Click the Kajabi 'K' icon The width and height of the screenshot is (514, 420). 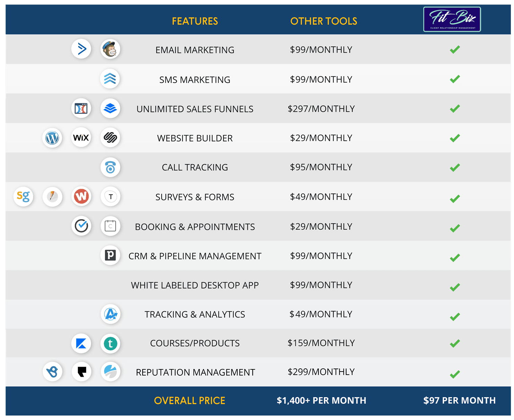(81, 343)
